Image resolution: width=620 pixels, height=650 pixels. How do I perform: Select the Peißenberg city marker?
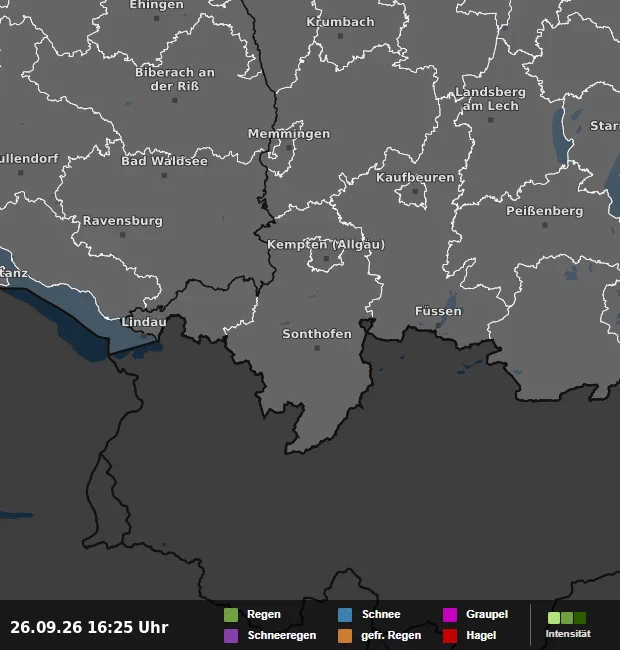coord(545,225)
